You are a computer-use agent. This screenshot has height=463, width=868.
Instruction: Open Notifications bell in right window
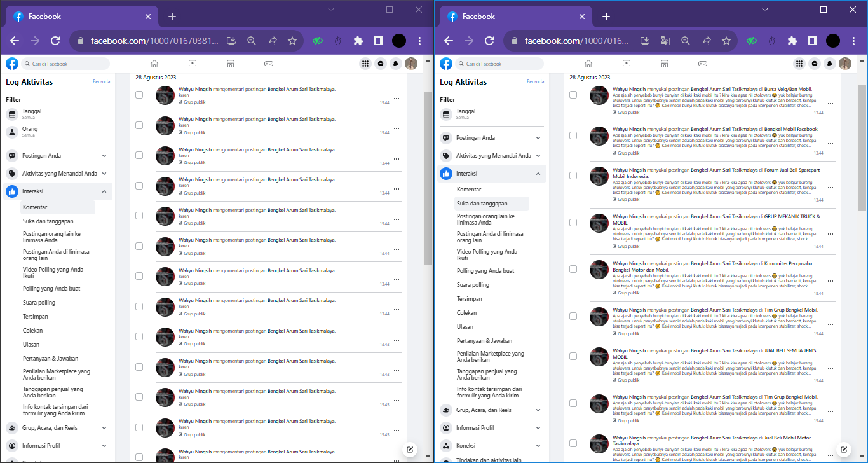point(830,64)
